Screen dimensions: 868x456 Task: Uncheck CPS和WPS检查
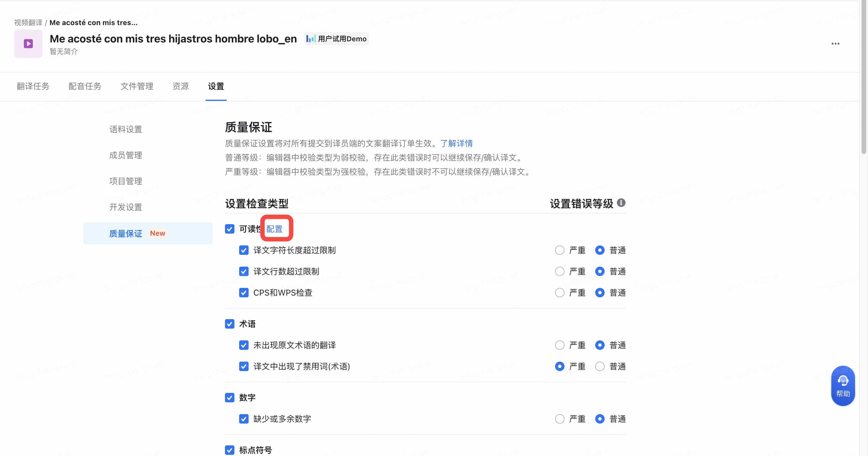[x=244, y=292]
